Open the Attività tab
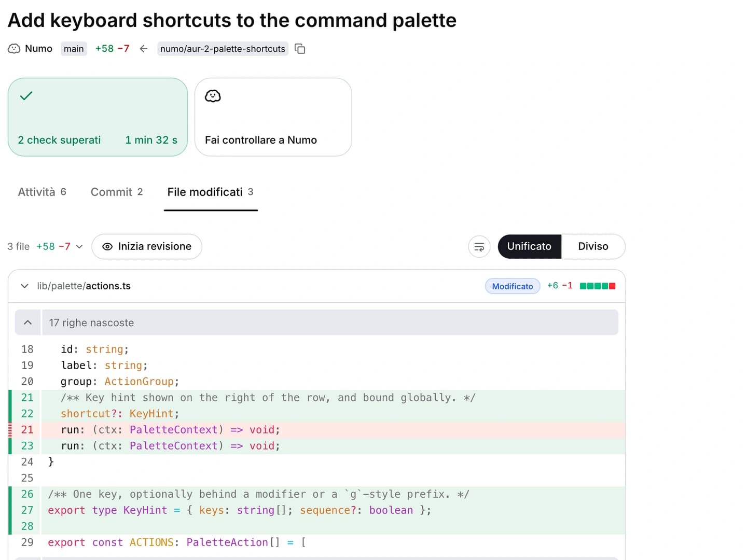The width and height of the screenshot is (747, 560). coord(42,192)
